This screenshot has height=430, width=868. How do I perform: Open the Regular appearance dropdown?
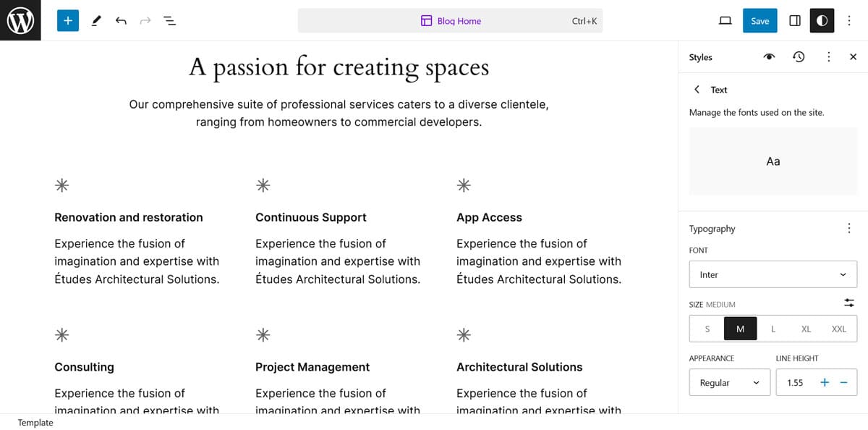pos(729,382)
